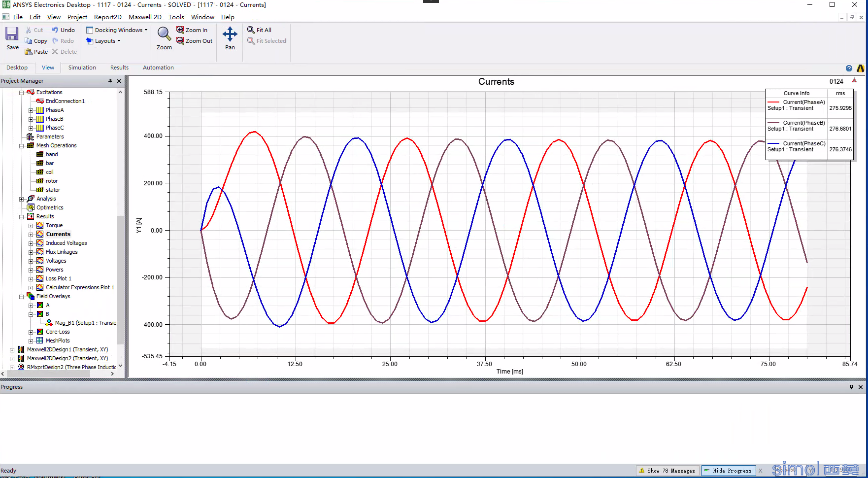
Task: Expand the PhaseB winding node
Action: click(31, 119)
